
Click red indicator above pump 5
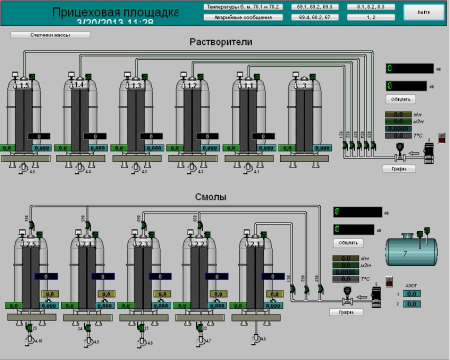click(x=442, y=138)
